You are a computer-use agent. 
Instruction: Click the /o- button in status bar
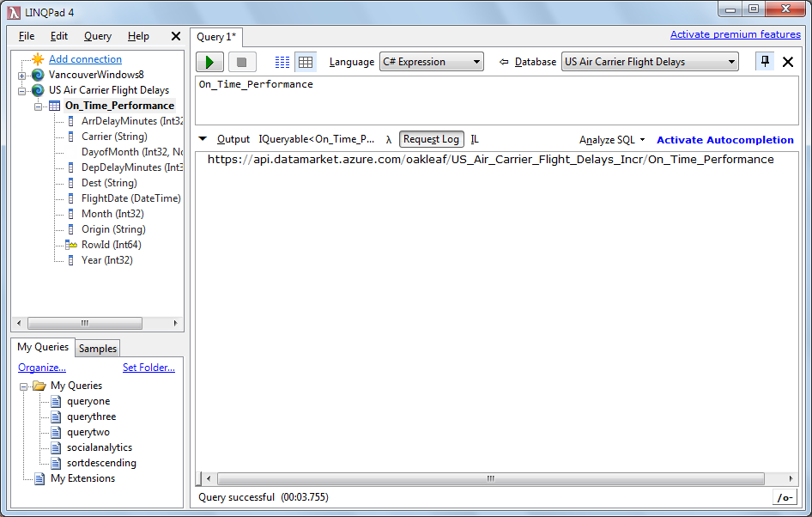785,498
